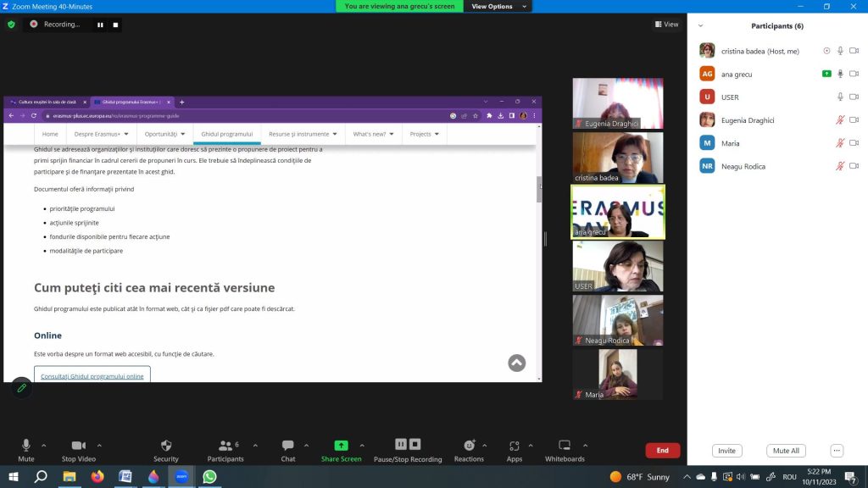Select ana grecu's video thumbnail

pos(618,212)
